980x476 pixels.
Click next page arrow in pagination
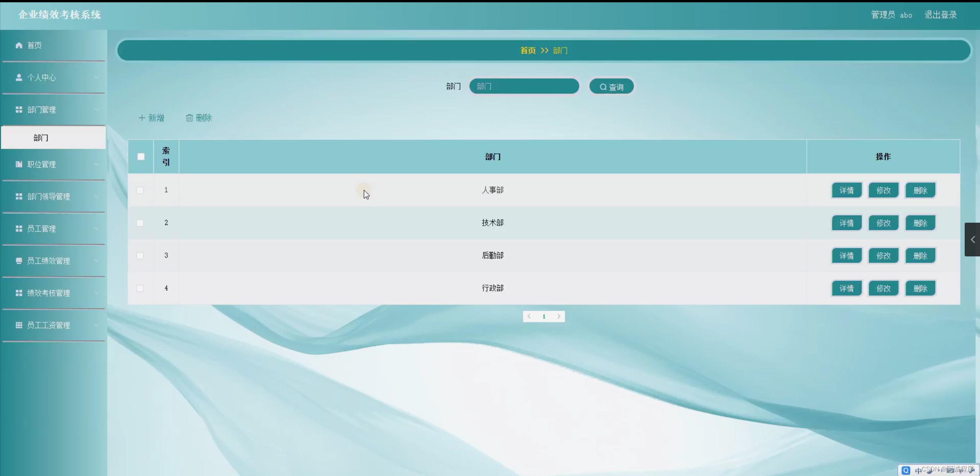[559, 316]
